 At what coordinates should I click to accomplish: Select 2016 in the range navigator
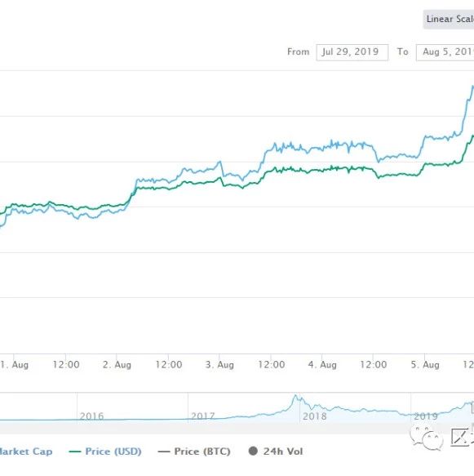(x=91, y=416)
